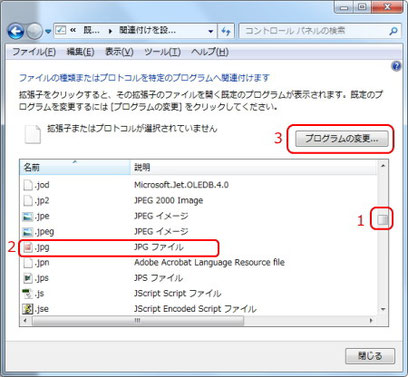This screenshot has width=408, height=377.
Task: Click JScript Script ファイル description
Action: [177, 294]
